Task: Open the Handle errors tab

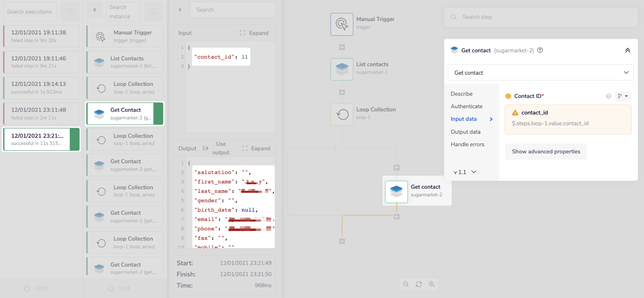Action: (468, 144)
